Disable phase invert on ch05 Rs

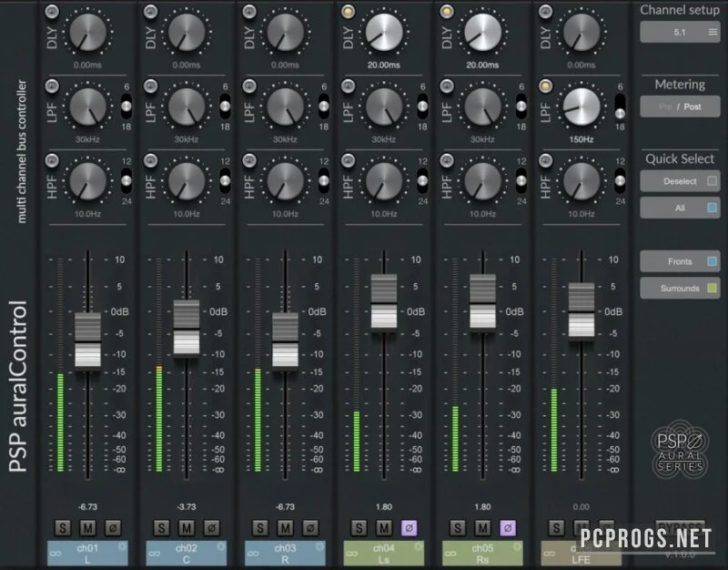click(508, 528)
